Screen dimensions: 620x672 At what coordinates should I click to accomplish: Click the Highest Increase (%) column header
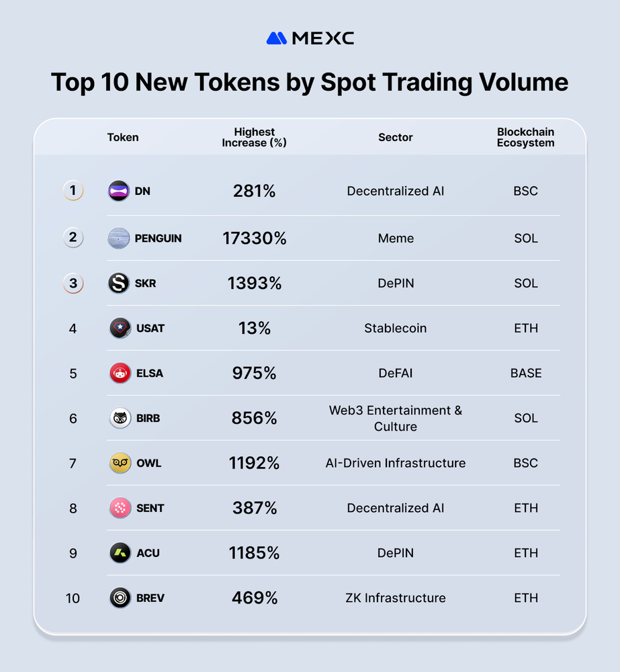tap(255, 137)
